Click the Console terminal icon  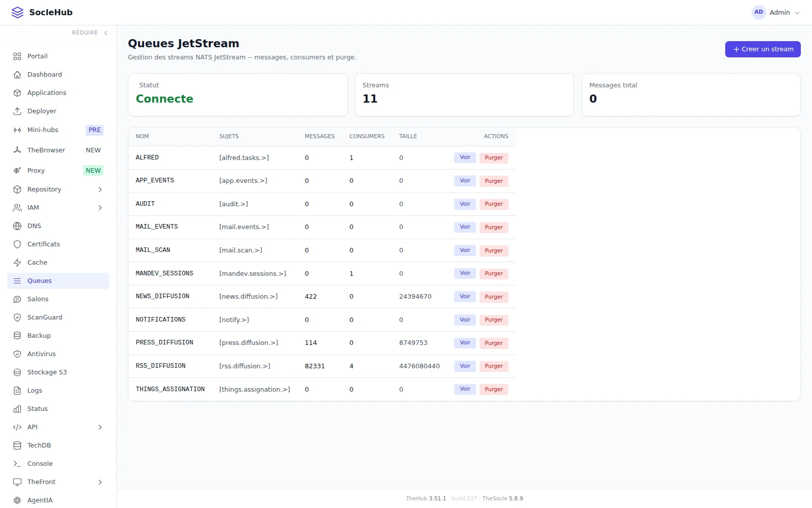17,464
